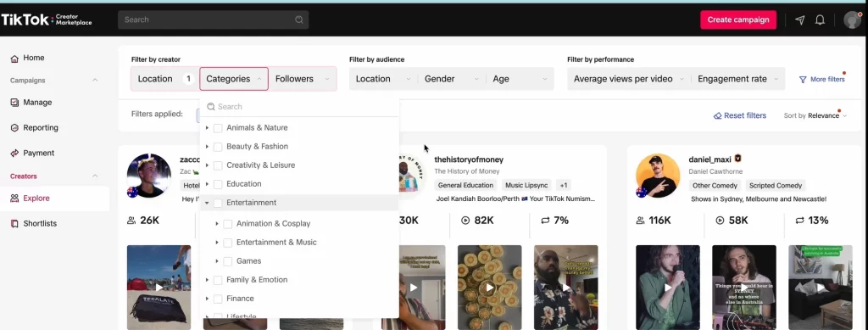Image resolution: width=868 pixels, height=330 pixels.
Task: Open the creator Location filter dropdown
Action: [x=164, y=79]
